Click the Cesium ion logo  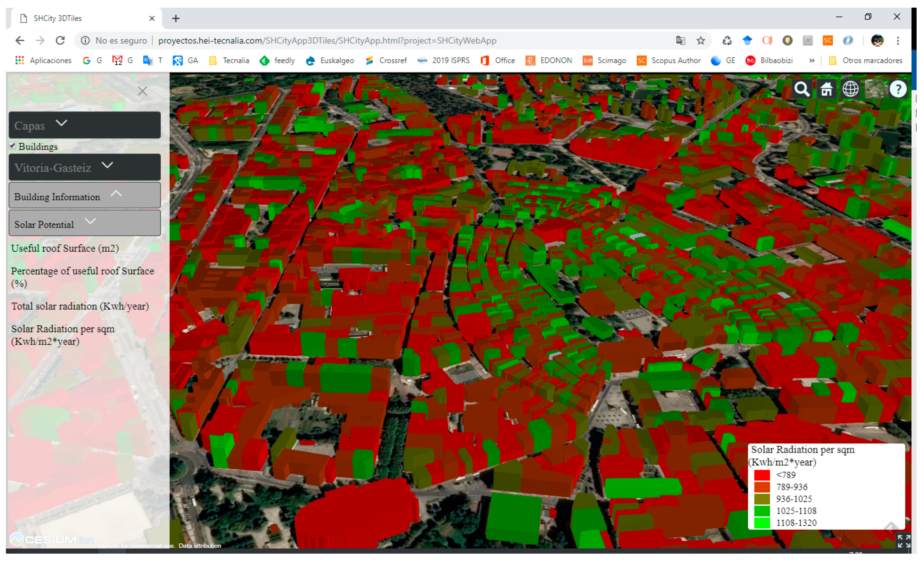click(x=52, y=539)
